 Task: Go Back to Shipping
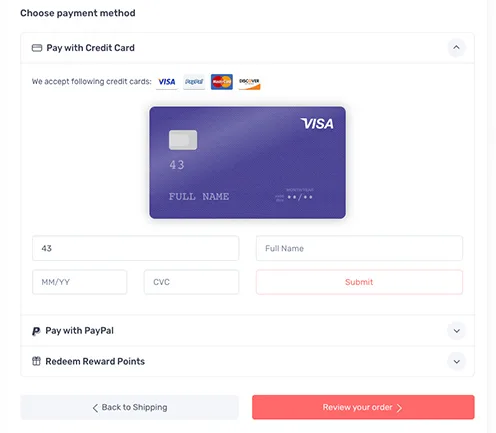(129, 407)
